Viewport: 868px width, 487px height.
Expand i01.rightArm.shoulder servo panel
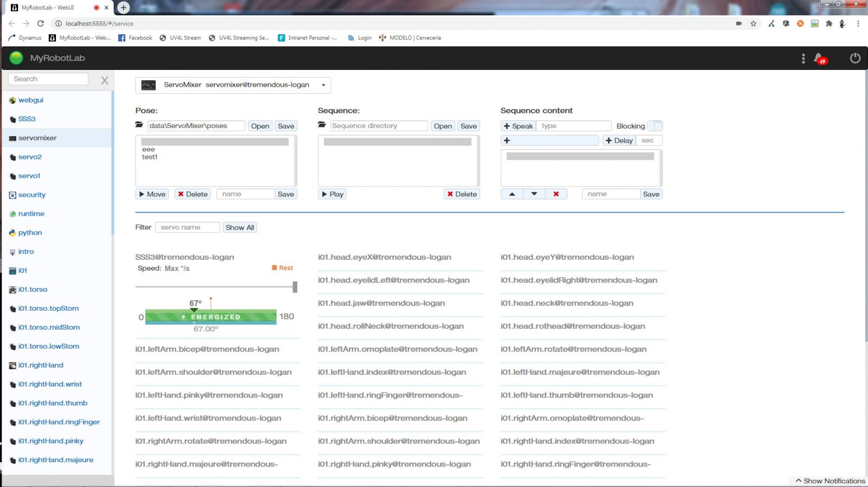click(399, 441)
